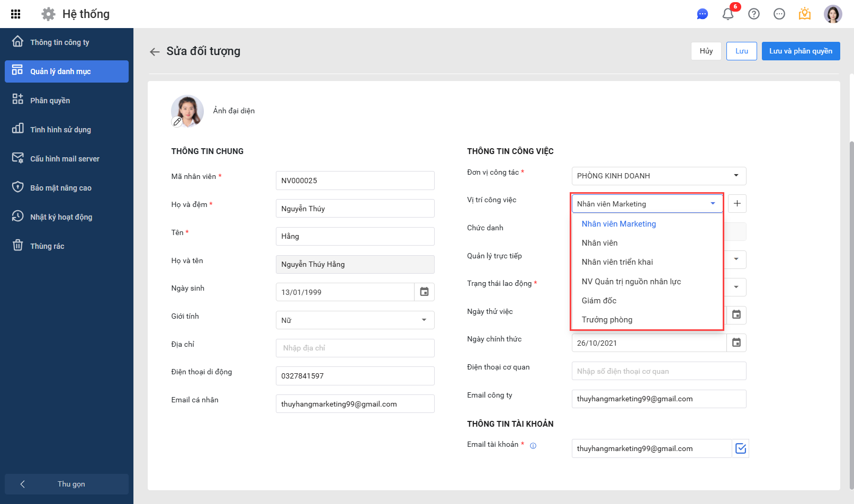Click the read-only Họ và tên field
Viewport: 854px width, 504px height.
pyautogui.click(x=355, y=264)
